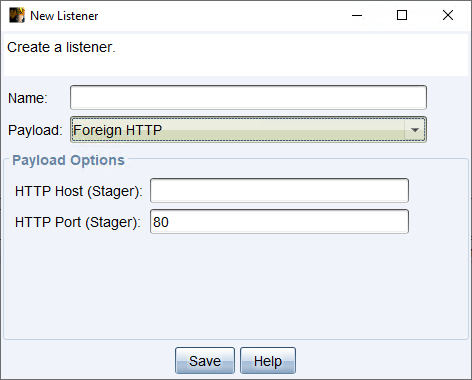
Task: Click the HTTP Port (Stager) label
Action: point(78,222)
